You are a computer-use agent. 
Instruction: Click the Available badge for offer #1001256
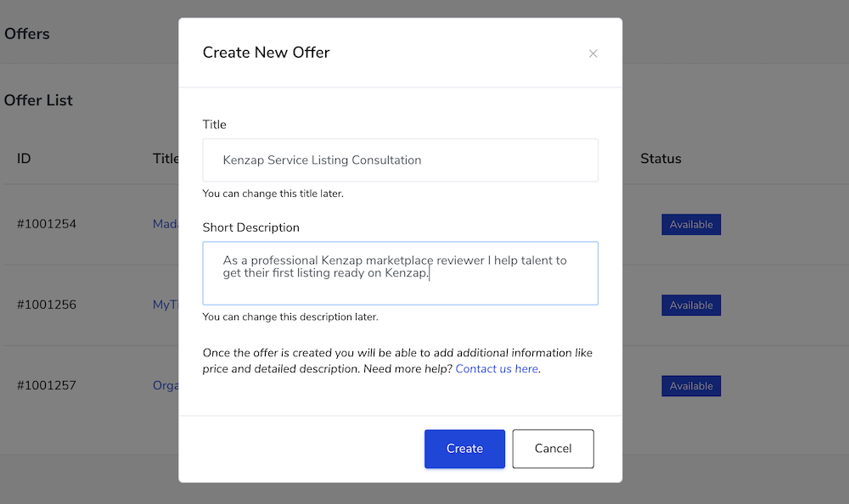point(691,305)
